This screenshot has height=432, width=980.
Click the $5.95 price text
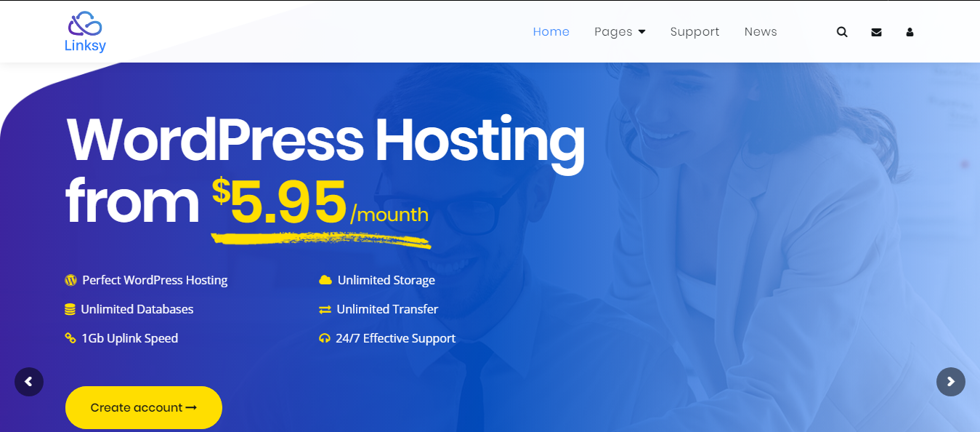tap(280, 201)
